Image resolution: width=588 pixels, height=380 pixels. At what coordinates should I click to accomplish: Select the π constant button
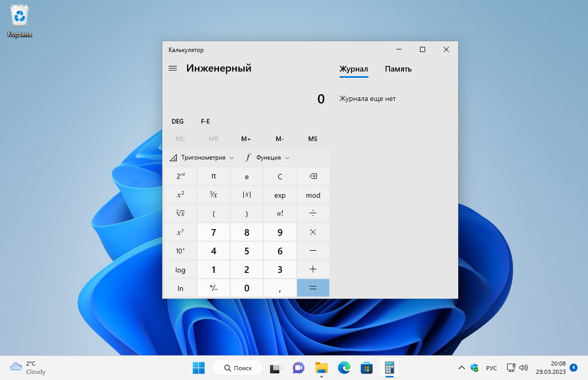(x=213, y=176)
